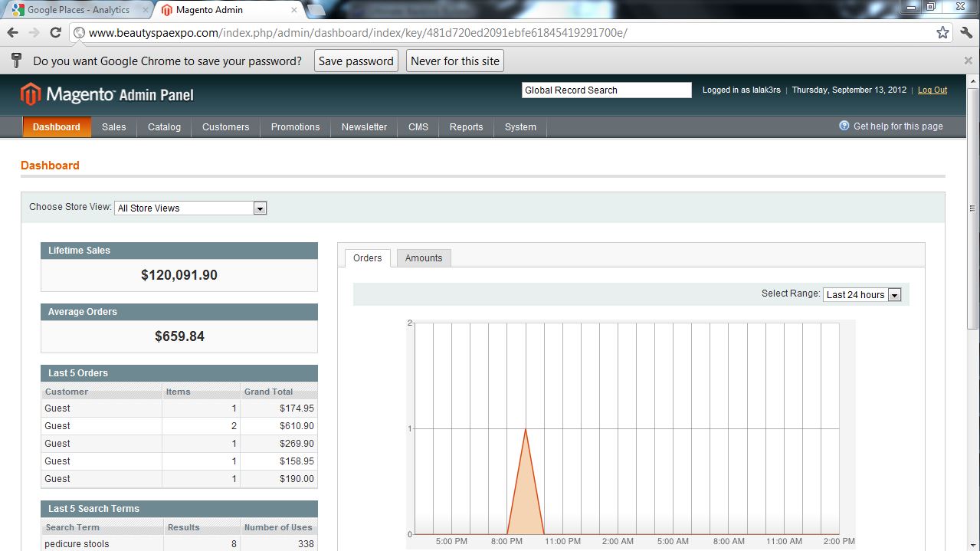The image size is (980, 551).
Task: Click the key icon in password bar
Action: point(15,61)
